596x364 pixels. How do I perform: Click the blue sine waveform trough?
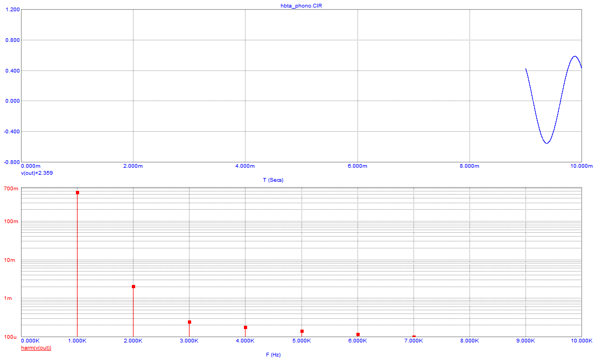(x=546, y=142)
